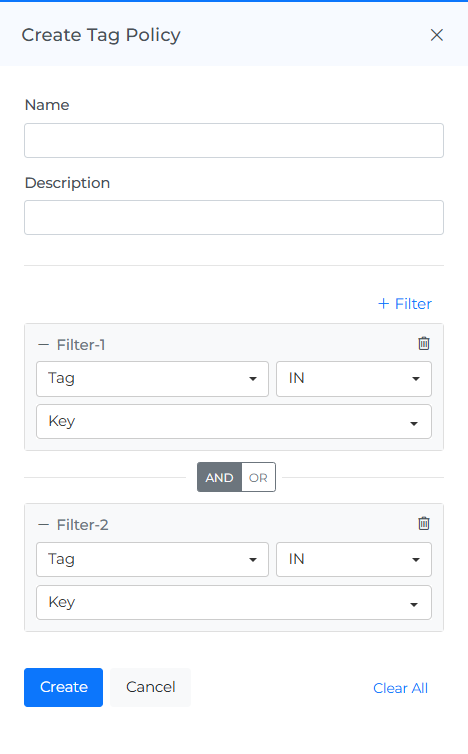Collapse Filter-1 using the minus icon

(x=44, y=345)
